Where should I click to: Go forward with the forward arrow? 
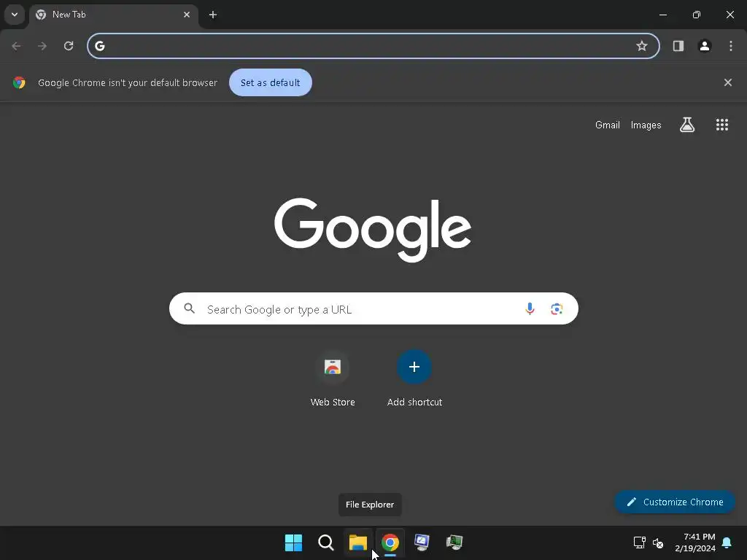tap(42, 46)
